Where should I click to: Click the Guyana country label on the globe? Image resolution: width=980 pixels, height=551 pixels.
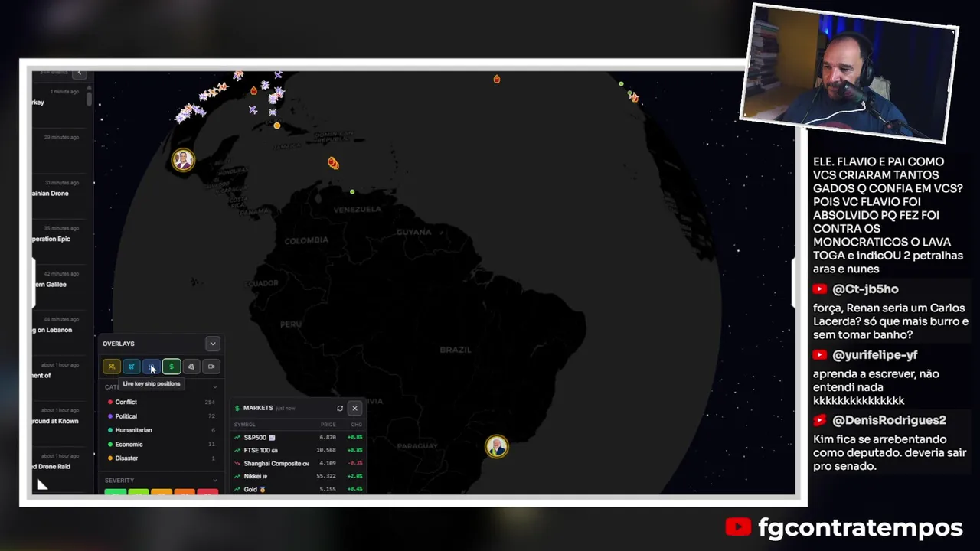coord(413,232)
